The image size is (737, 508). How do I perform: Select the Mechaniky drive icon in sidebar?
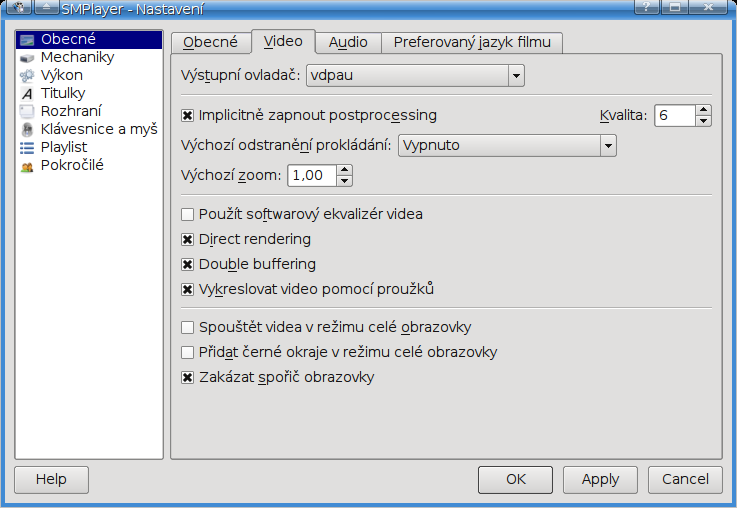click(27, 58)
